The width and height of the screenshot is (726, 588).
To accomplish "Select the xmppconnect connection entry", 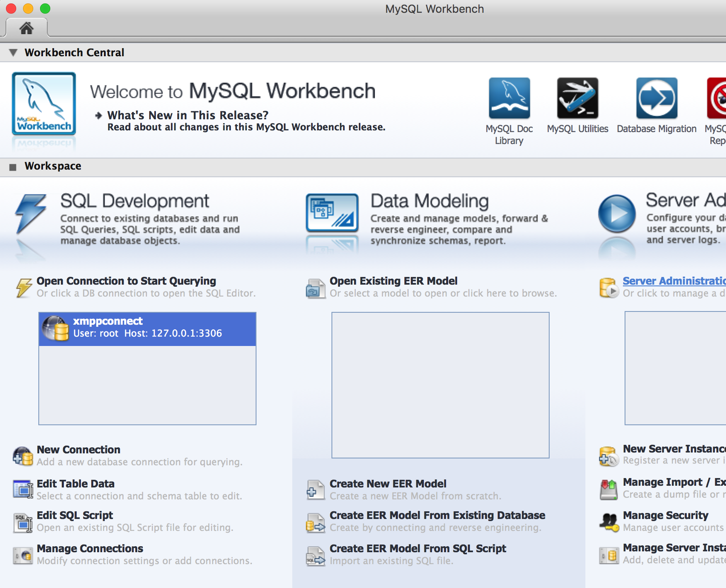I will (x=147, y=329).
